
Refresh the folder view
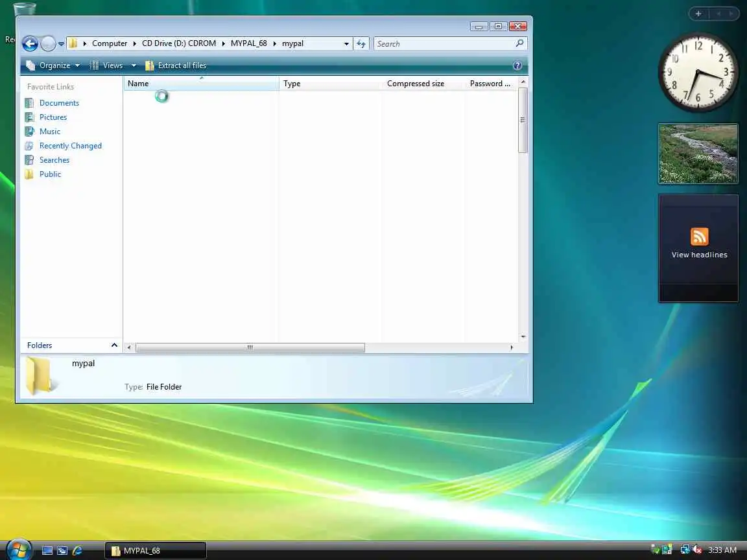click(x=361, y=44)
